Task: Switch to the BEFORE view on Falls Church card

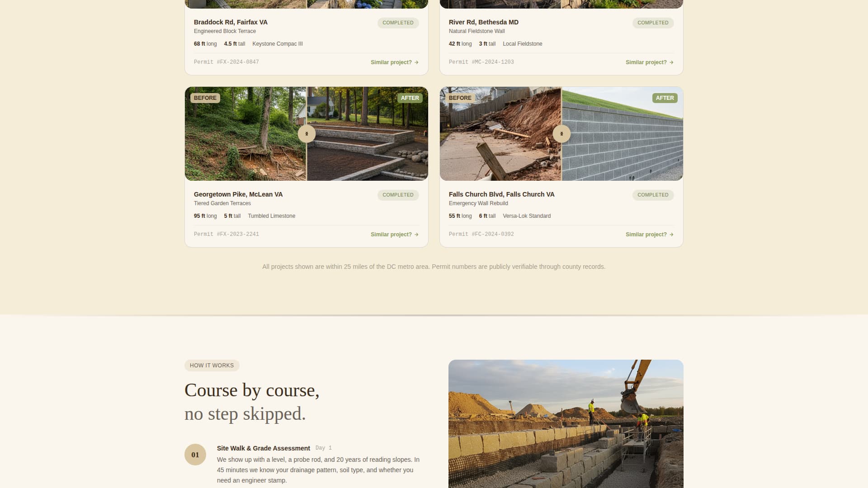Action: click(460, 98)
